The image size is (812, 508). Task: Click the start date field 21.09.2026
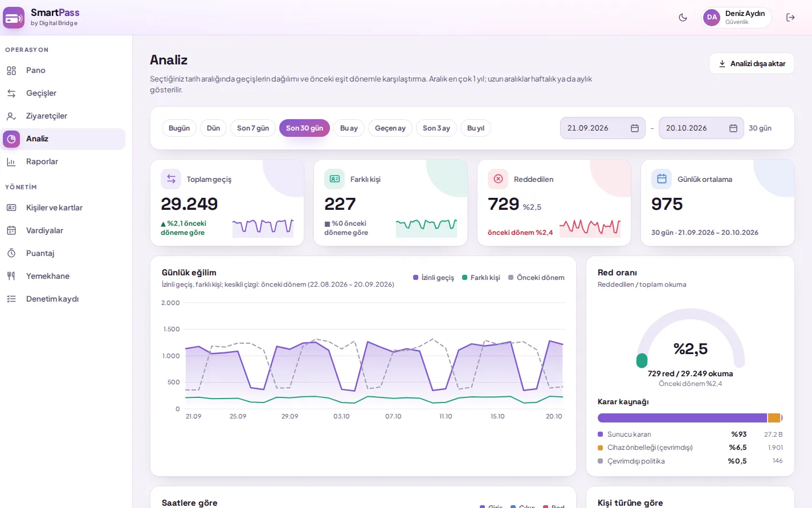(x=603, y=128)
